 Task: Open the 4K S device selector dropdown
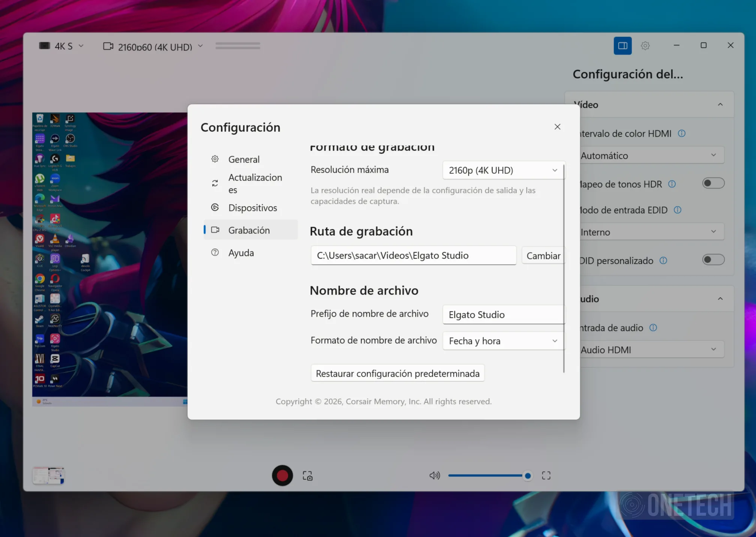(62, 46)
